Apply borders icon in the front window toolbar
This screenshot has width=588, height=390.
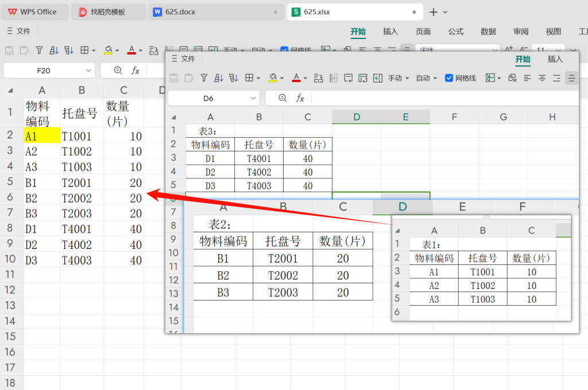(x=249, y=78)
